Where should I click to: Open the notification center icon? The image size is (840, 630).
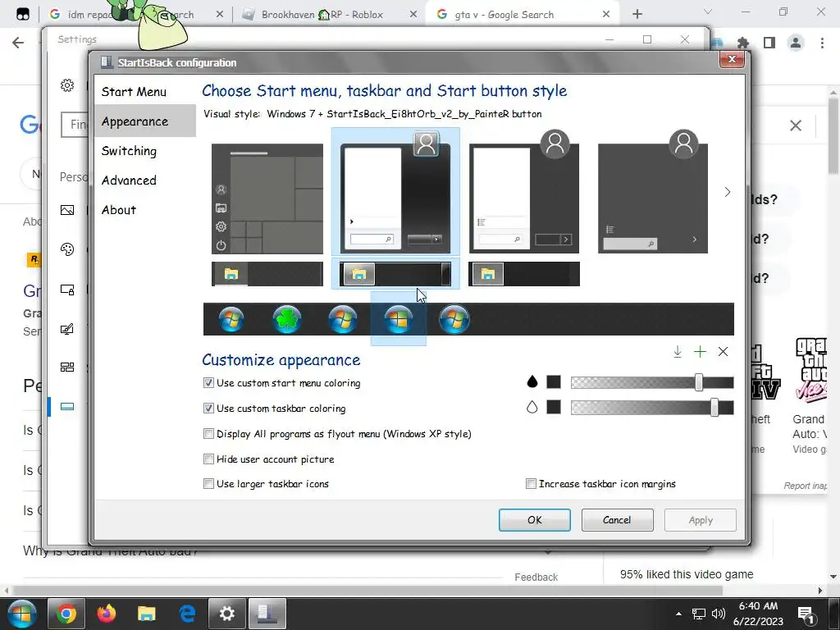point(806,614)
